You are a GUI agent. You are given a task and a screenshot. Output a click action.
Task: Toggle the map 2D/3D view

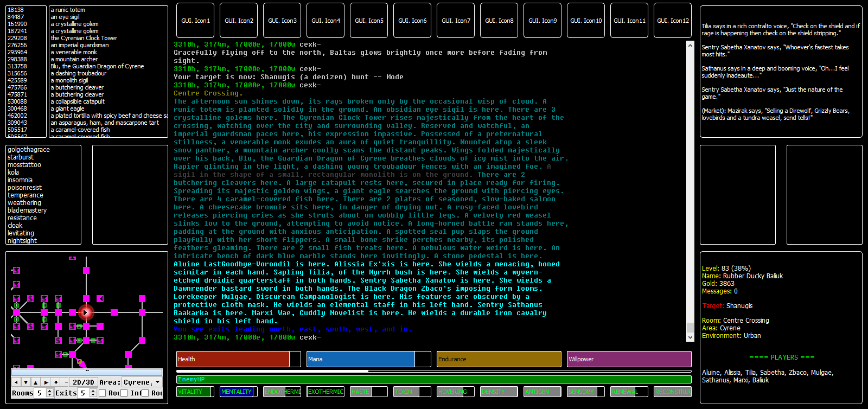[x=84, y=382]
